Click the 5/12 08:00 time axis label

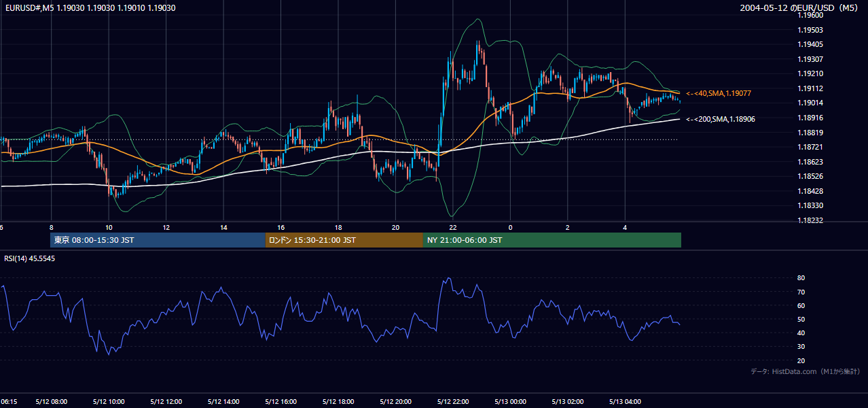[x=51, y=402]
